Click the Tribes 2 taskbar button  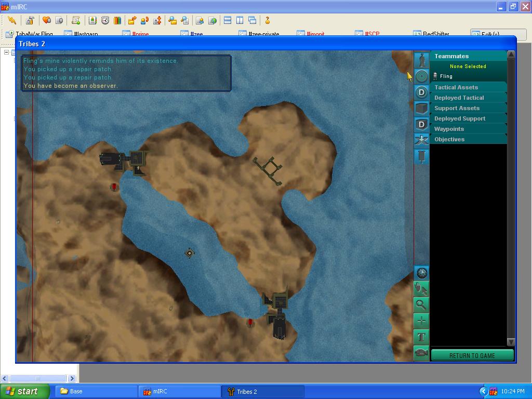click(263, 391)
